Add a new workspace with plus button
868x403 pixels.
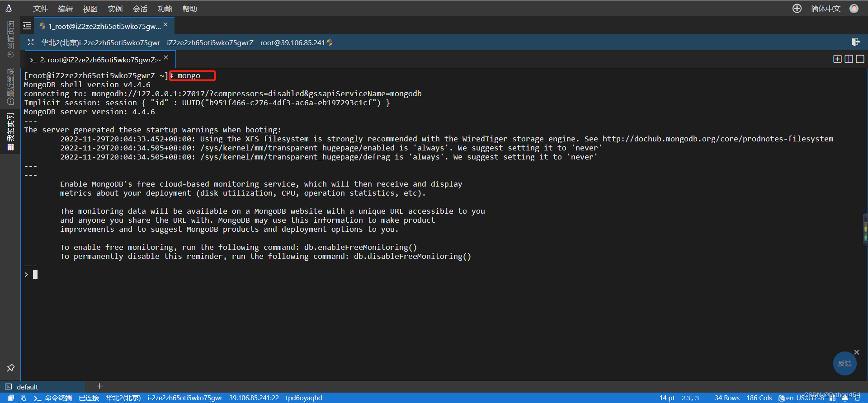100,386
